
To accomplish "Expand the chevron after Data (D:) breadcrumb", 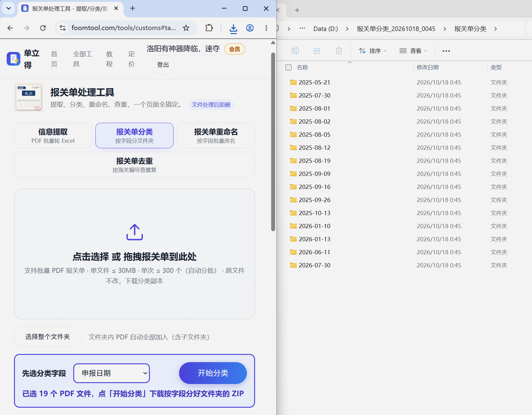I will (347, 29).
